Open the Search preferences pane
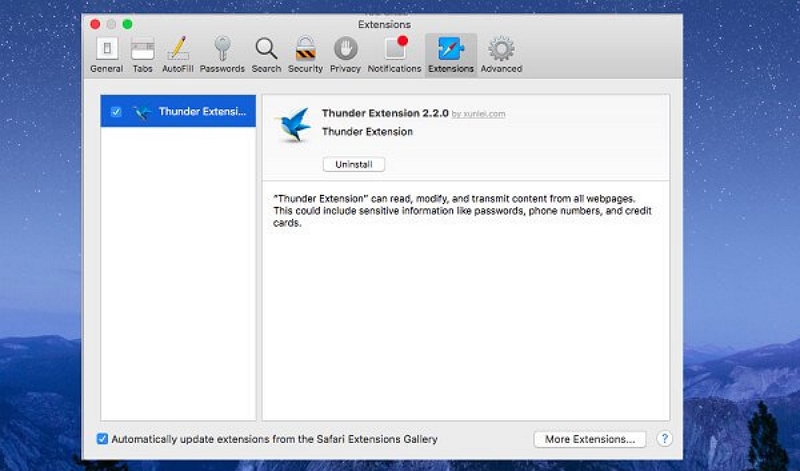Viewport: 800px width, 471px height. pos(266,55)
